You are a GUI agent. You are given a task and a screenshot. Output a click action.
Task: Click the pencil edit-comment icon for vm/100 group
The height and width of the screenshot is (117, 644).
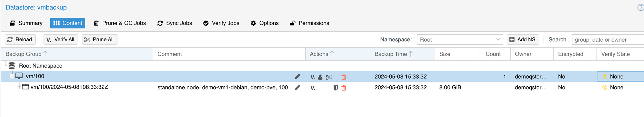(x=298, y=77)
